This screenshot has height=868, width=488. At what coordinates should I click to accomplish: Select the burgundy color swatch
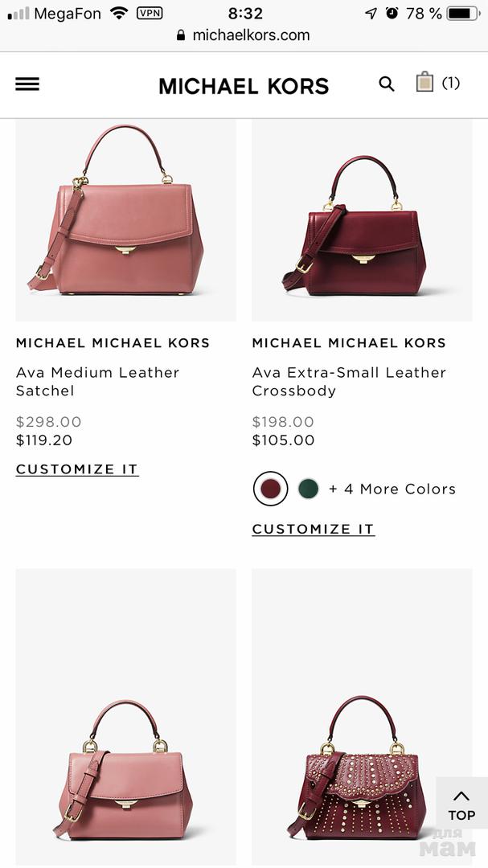pos(270,489)
